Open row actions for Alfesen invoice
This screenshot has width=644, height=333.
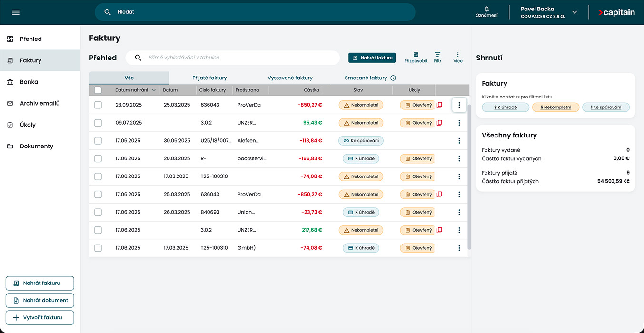459,141
